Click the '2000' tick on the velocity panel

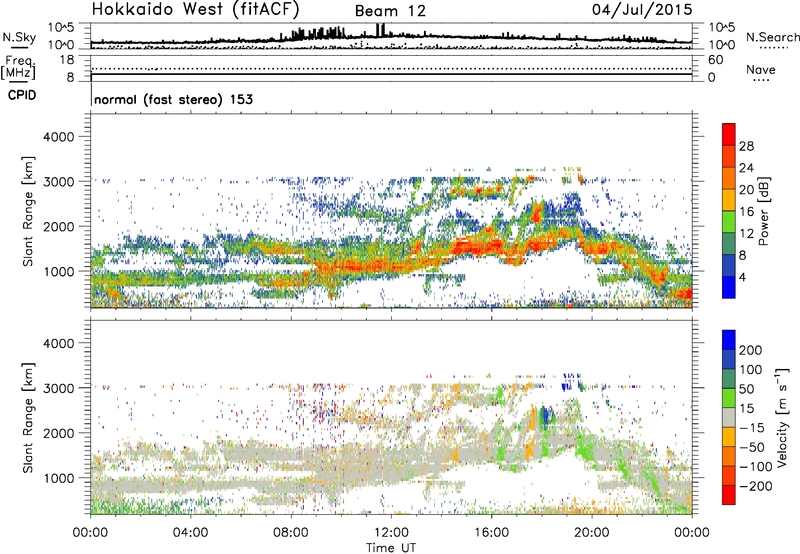58,433
